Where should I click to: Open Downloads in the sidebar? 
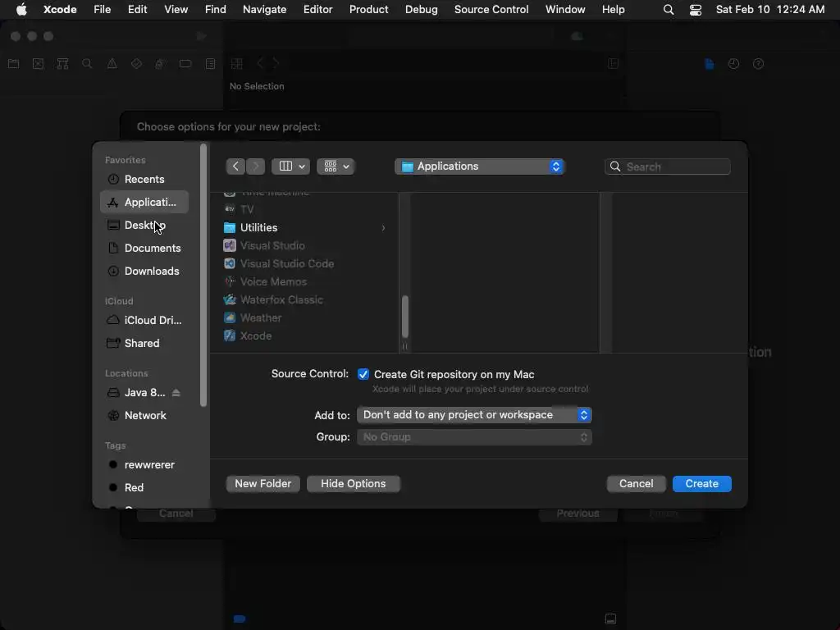coord(144,271)
